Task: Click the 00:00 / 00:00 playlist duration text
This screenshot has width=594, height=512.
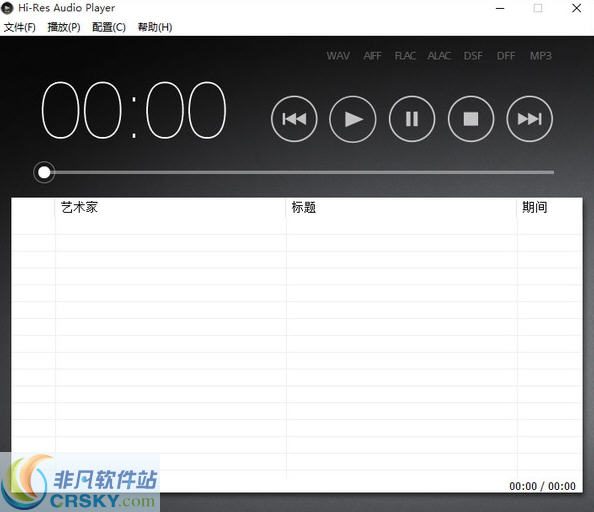Action: [x=542, y=486]
